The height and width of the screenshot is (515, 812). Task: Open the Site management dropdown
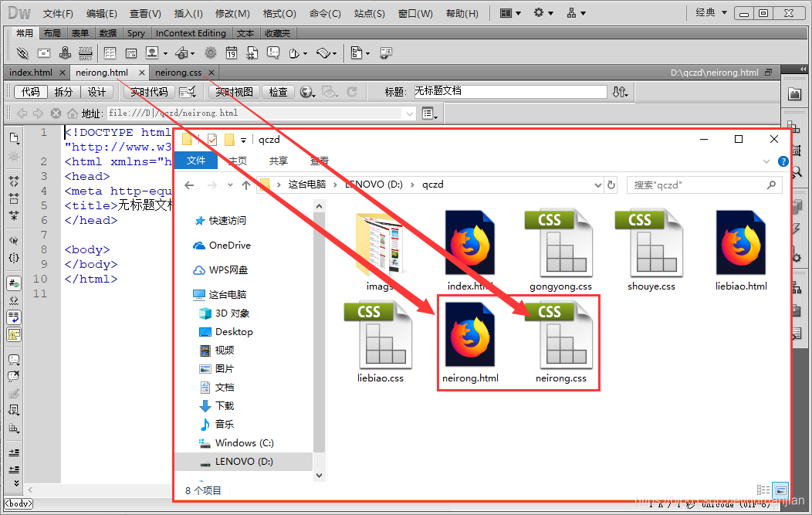[576, 13]
